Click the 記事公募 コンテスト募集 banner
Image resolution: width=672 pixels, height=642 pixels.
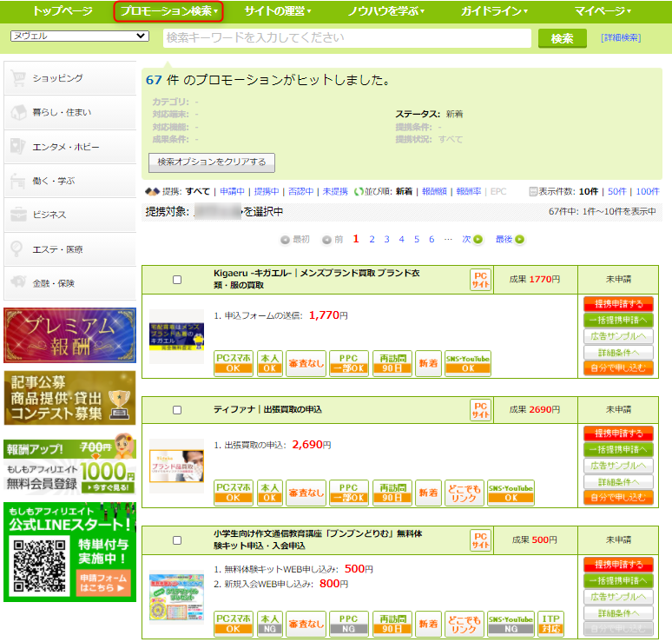pyautogui.click(x=69, y=398)
